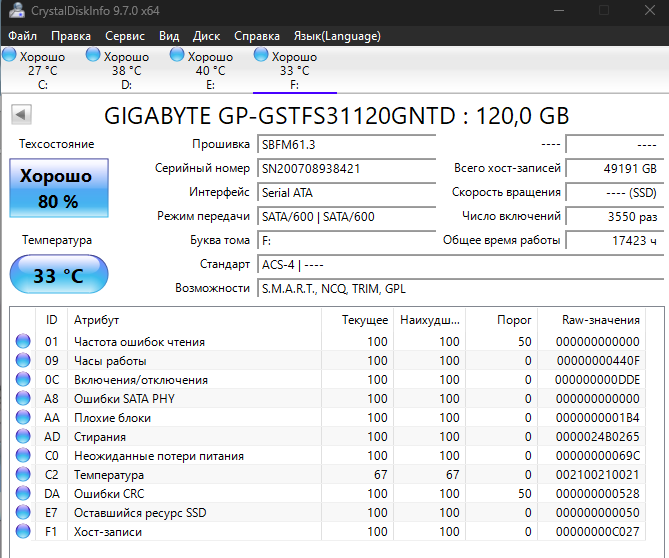Click the ID column header
The image size is (669, 558).
click(52, 320)
